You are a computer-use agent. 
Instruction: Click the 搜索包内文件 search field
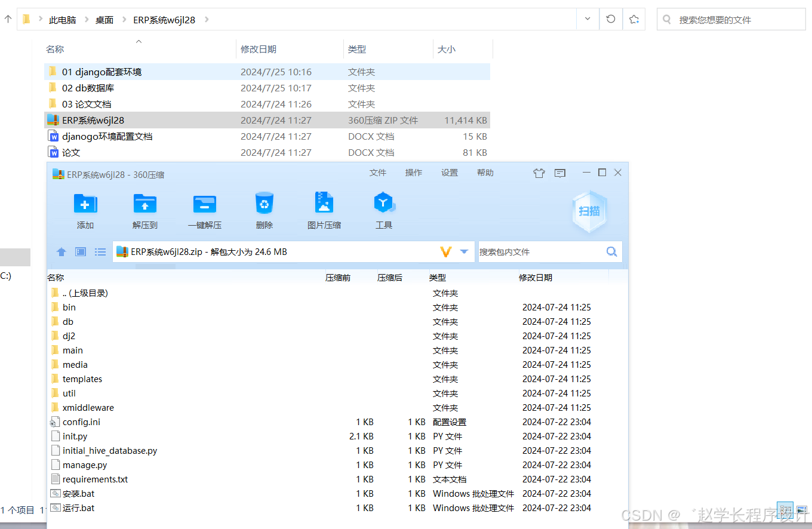(537, 251)
